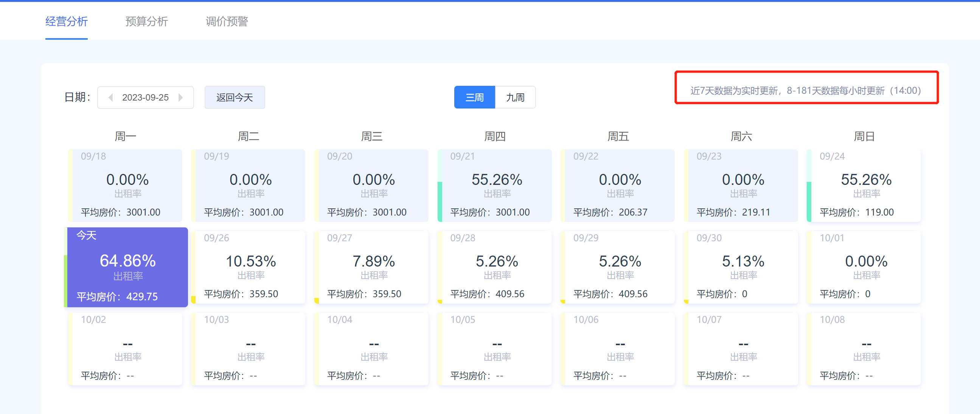Open the 09/30 card showing 5.13%

pyautogui.click(x=741, y=267)
